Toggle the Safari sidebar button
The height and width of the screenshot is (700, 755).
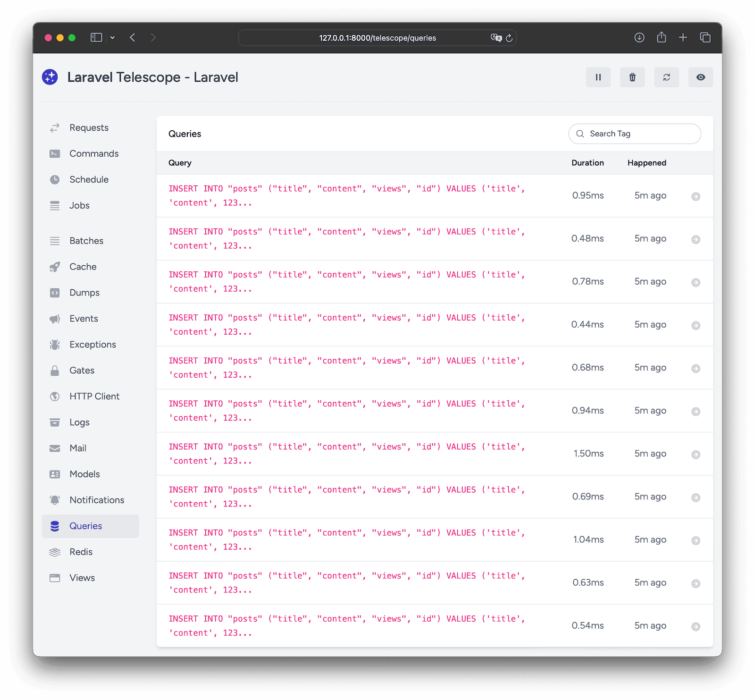tap(96, 37)
